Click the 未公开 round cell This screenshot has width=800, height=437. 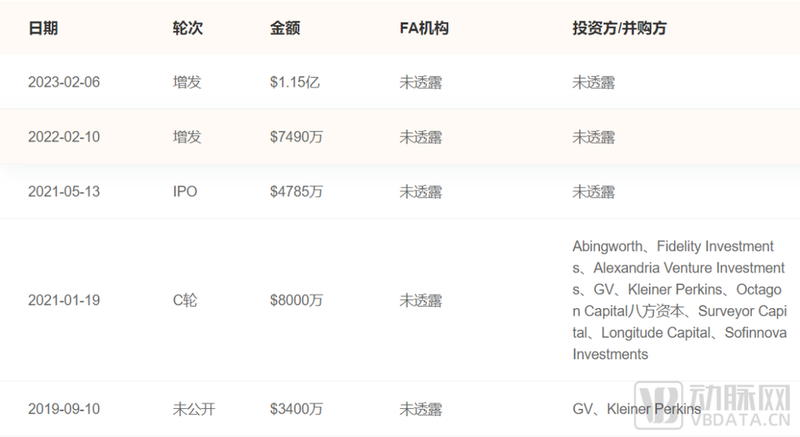point(193,408)
